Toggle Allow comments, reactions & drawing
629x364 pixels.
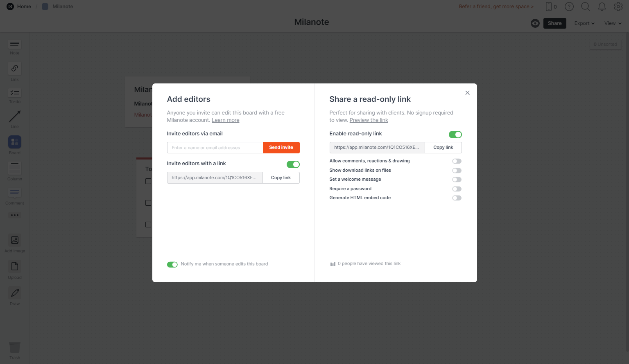click(457, 161)
